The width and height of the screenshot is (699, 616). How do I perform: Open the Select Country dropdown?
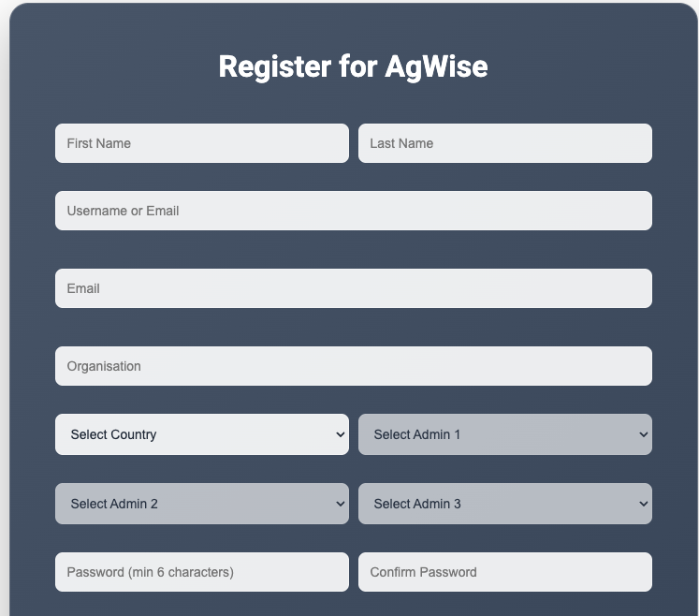tap(201, 434)
